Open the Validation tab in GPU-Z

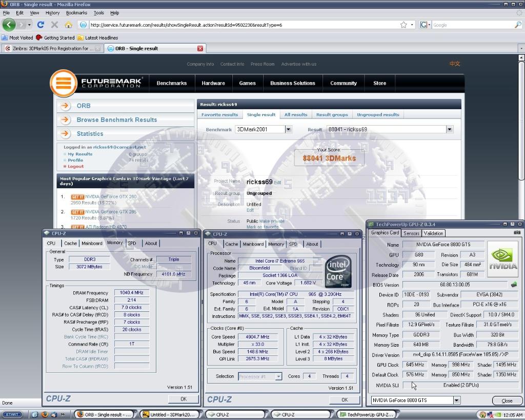click(x=433, y=233)
